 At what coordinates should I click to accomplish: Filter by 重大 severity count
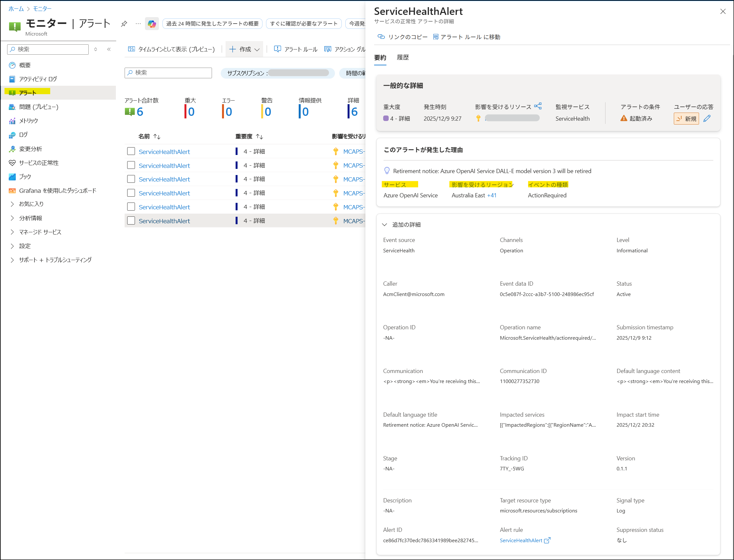coord(190,108)
